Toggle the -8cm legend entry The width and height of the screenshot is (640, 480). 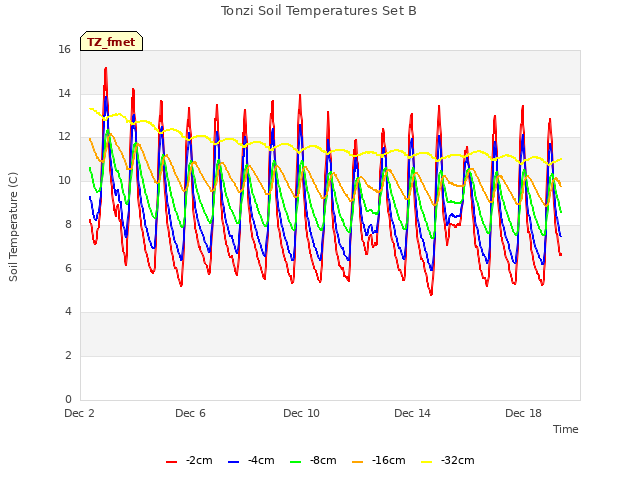(x=313, y=460)
